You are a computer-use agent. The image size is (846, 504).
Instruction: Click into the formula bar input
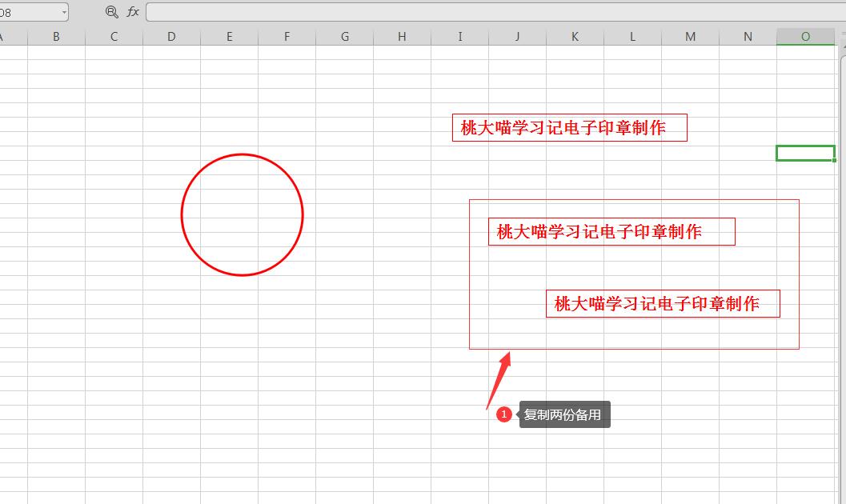[x=480, y=12]
